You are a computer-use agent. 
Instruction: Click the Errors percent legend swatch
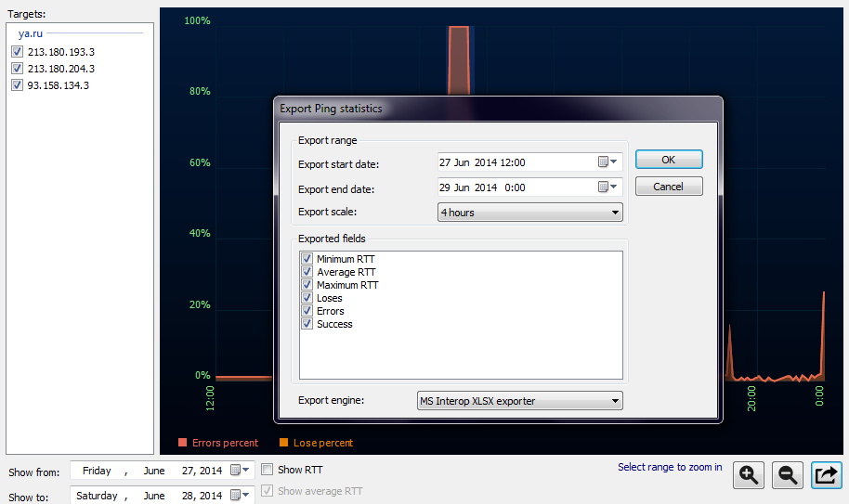[183, 443]
